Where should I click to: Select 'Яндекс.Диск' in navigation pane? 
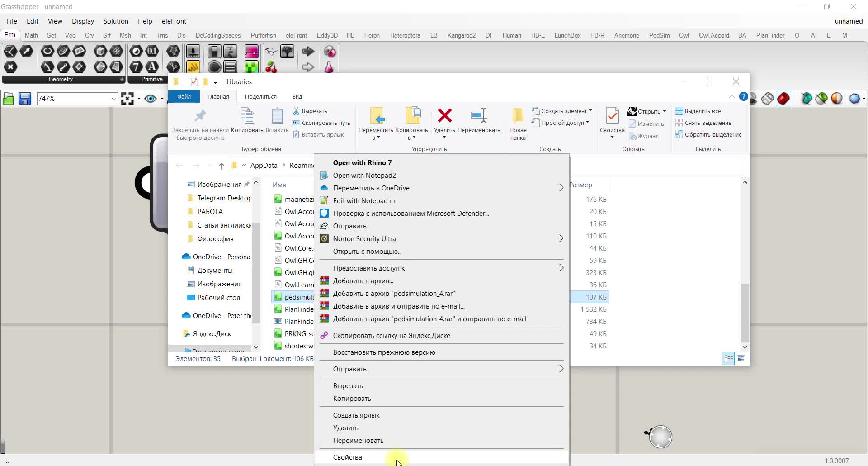[208, 334]
